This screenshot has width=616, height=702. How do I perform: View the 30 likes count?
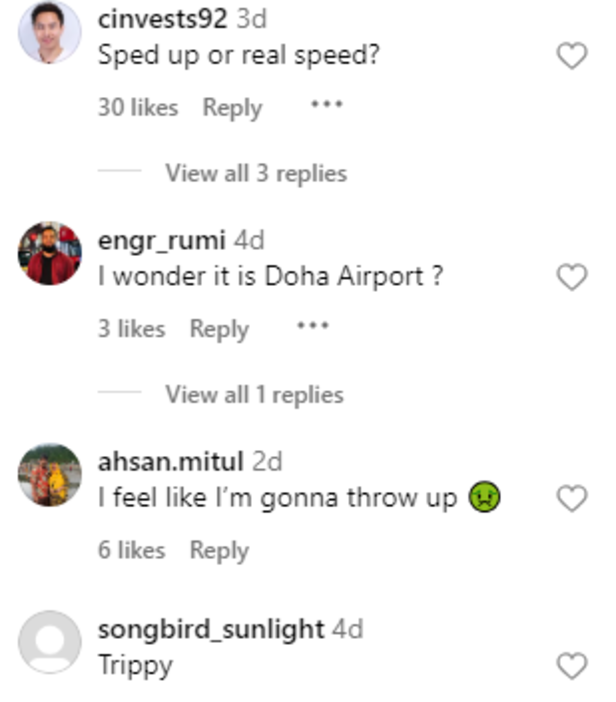point(137,107)
